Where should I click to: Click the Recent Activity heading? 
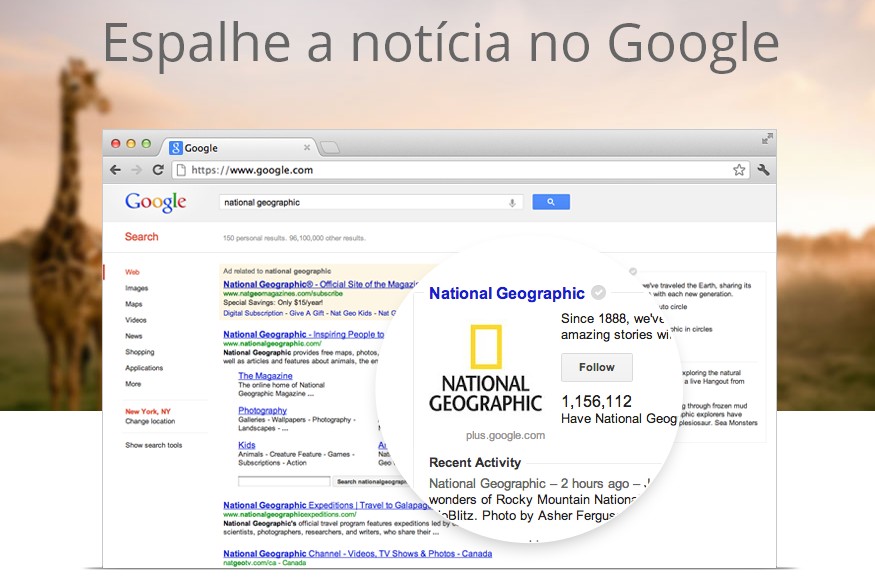pos(475,462)
